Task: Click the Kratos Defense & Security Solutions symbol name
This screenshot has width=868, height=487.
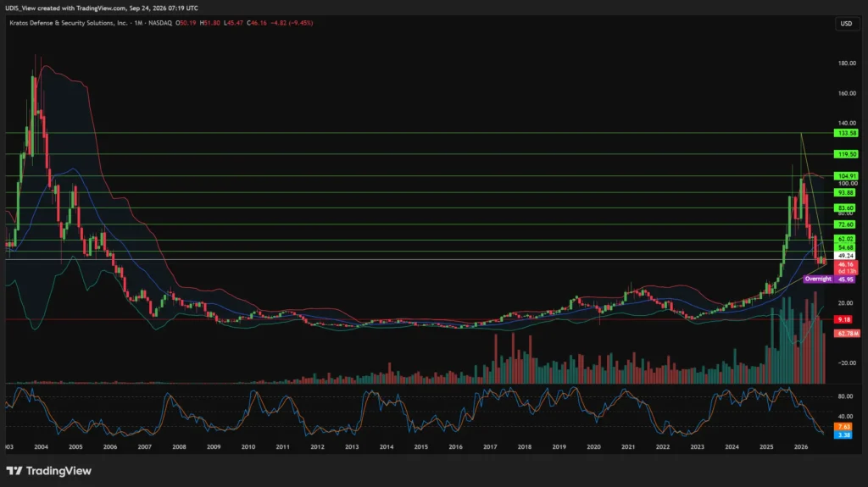Action: (x=68, y=23)
